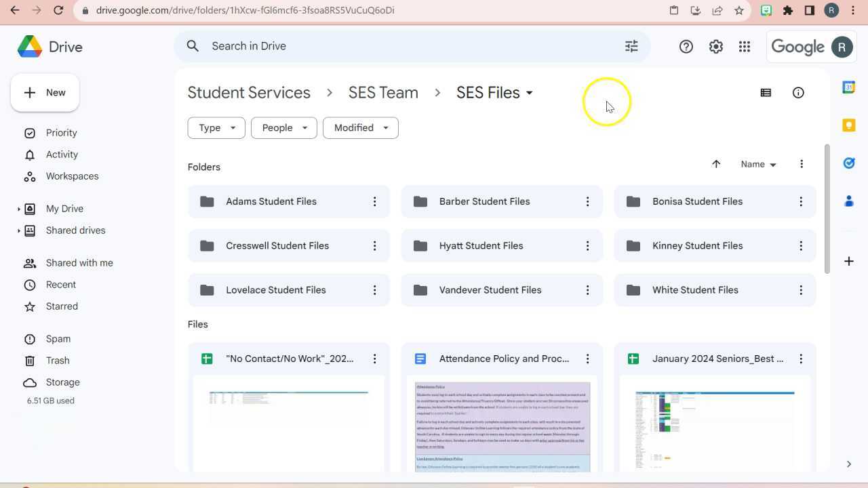This screenshot has width=868, height=488.
Task: Open the Name sort options menu
Action: (x=757, y=164)
